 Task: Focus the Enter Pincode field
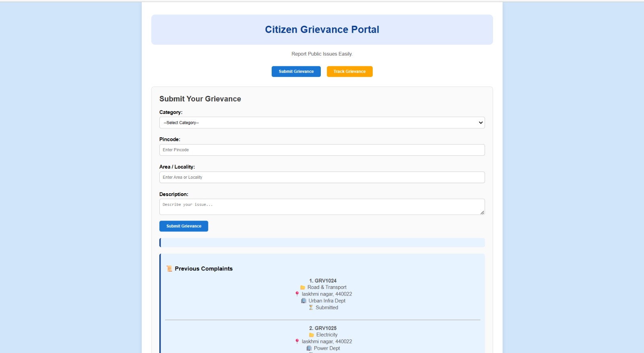(322, 150)
